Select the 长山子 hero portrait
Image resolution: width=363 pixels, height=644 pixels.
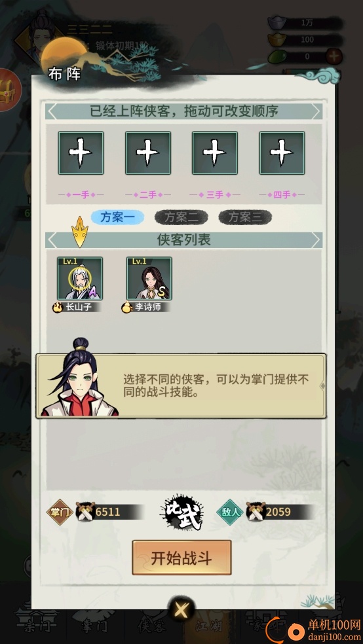(80, 278)
